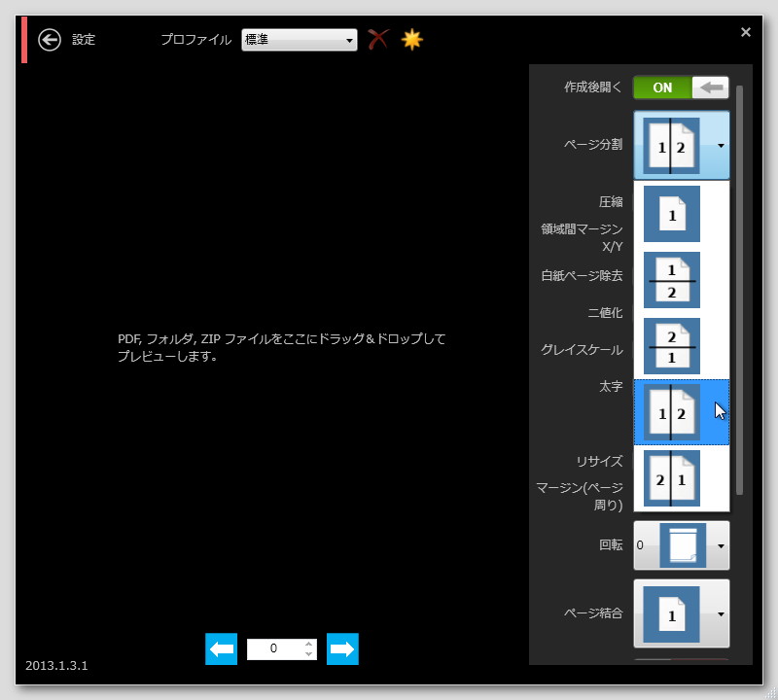Image resolution: width=778 pixels, height=700 pixels.
Task: Advance to the next page with the blue right arrow
Action: coord(342,648)
